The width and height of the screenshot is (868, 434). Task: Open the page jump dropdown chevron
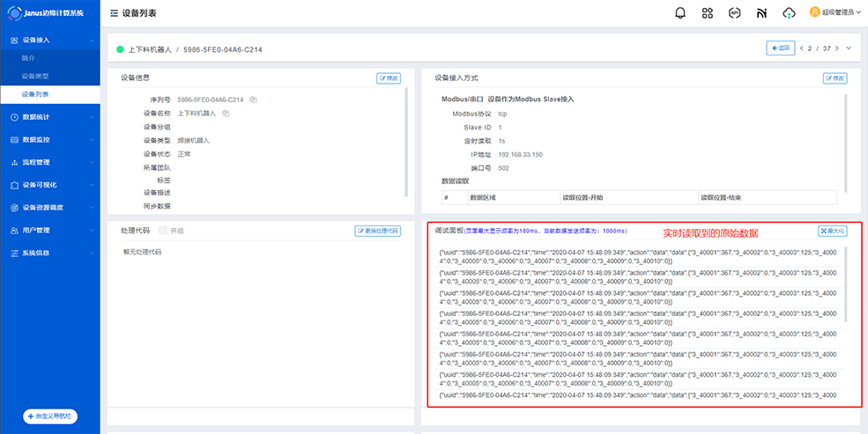[849, 48]
